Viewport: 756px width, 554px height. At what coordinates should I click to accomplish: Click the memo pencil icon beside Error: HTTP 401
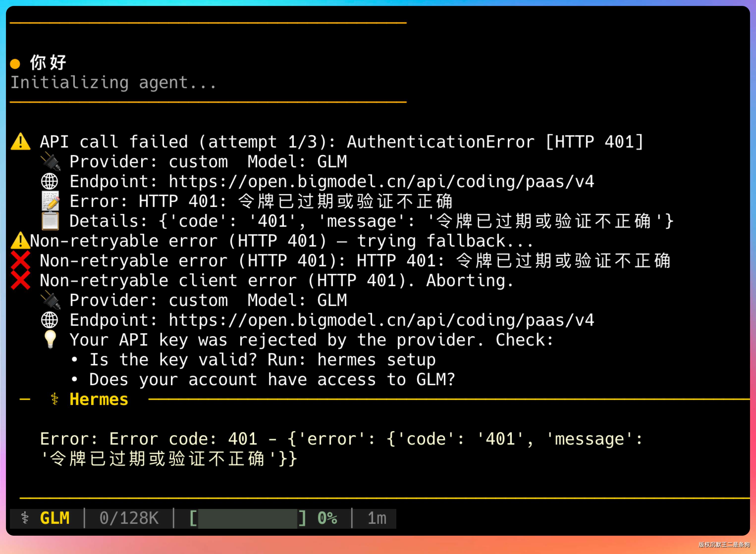click(50, 201)
